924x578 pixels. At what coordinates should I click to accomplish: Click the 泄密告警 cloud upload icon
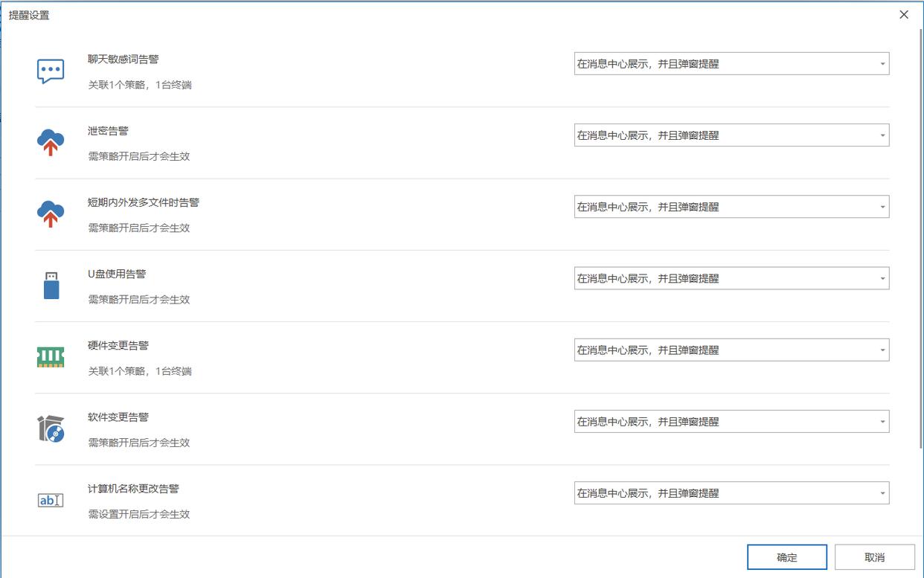tap(51, 142)
